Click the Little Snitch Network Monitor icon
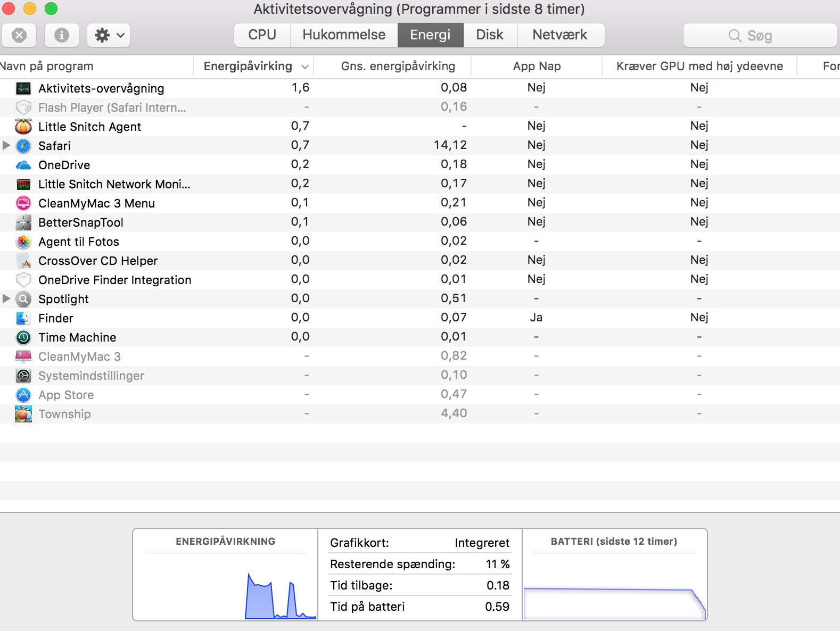 click(x=23, y=185)
